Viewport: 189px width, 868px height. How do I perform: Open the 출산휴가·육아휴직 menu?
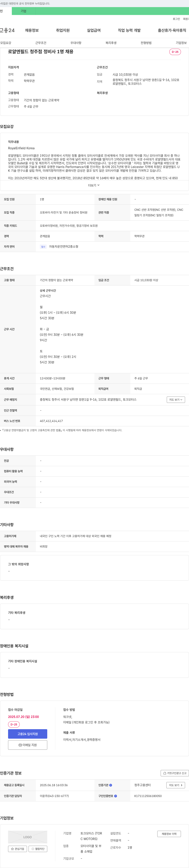[x=172, y=30]
